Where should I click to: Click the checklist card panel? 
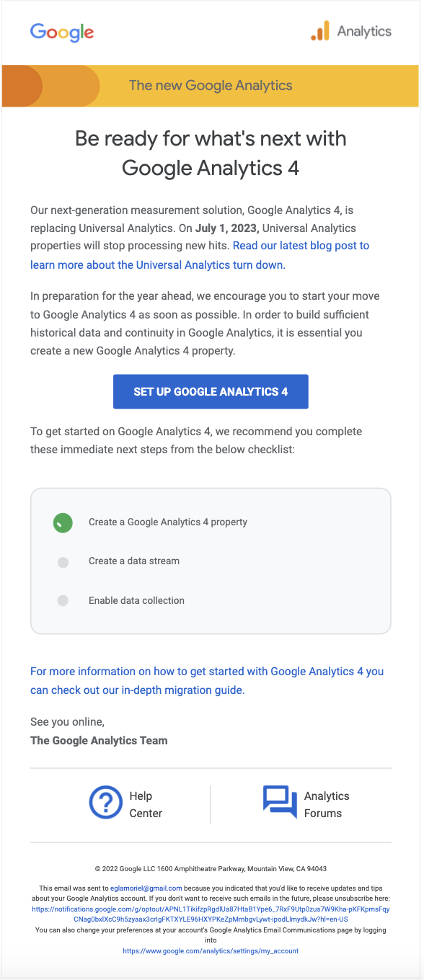211,561
